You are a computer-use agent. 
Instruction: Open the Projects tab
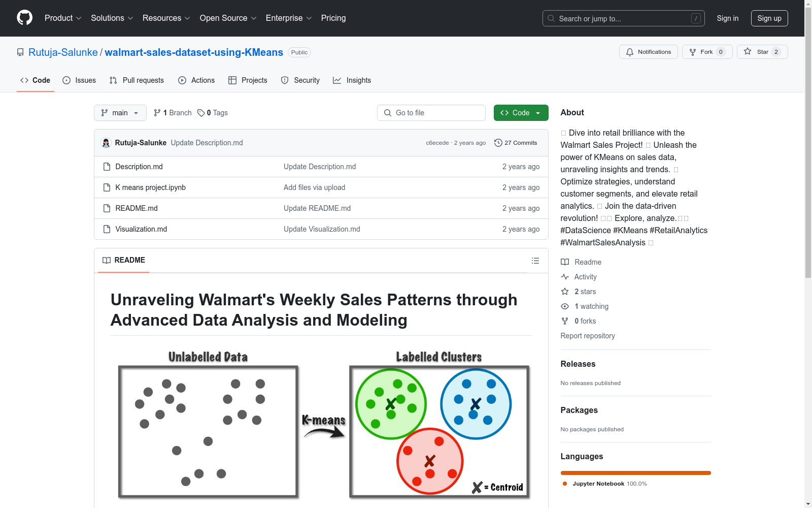point(248,80)
